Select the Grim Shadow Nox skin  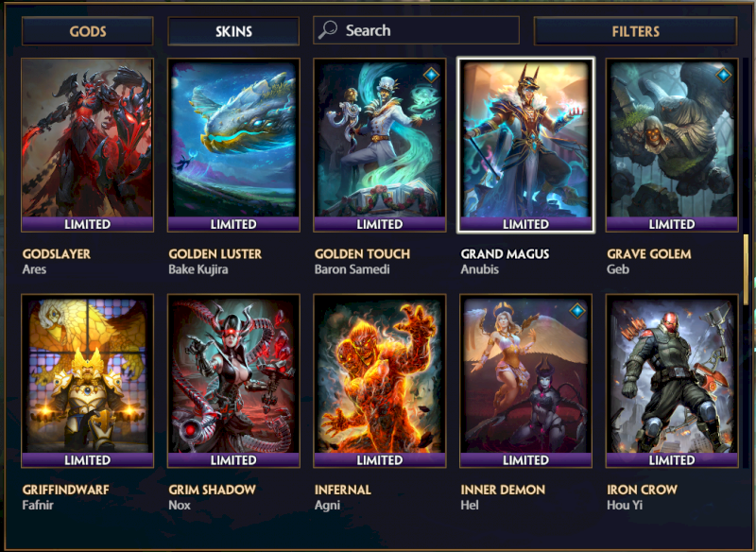coord(233,381)
